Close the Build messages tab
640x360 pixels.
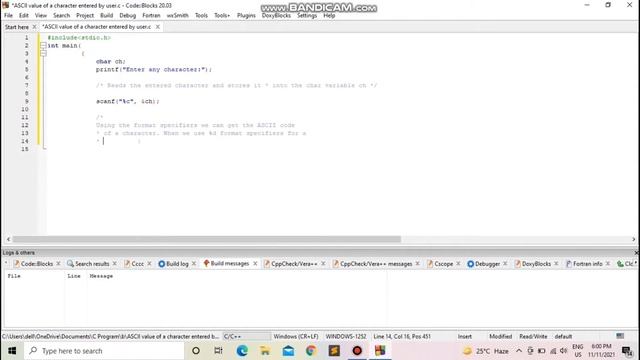click(x=255, y=264)
